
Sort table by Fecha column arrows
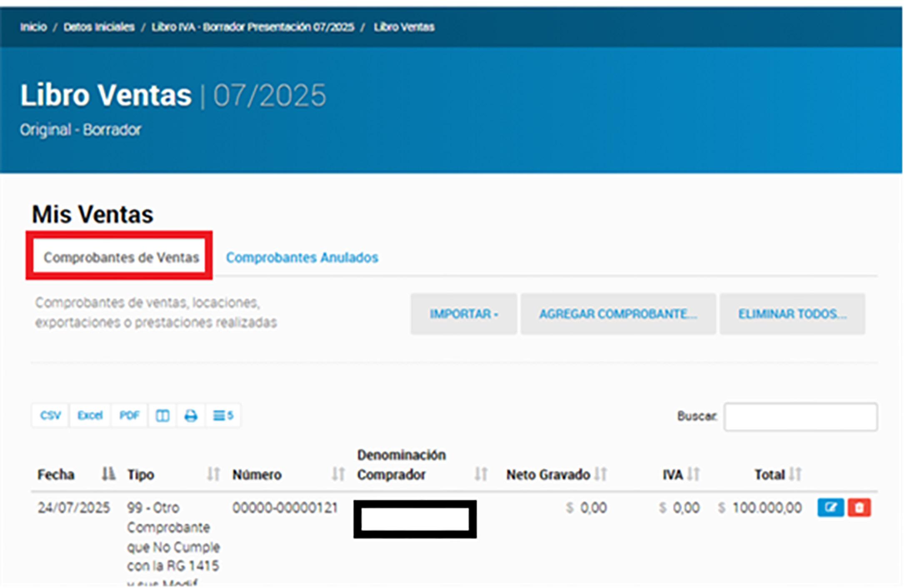(108, 474)
